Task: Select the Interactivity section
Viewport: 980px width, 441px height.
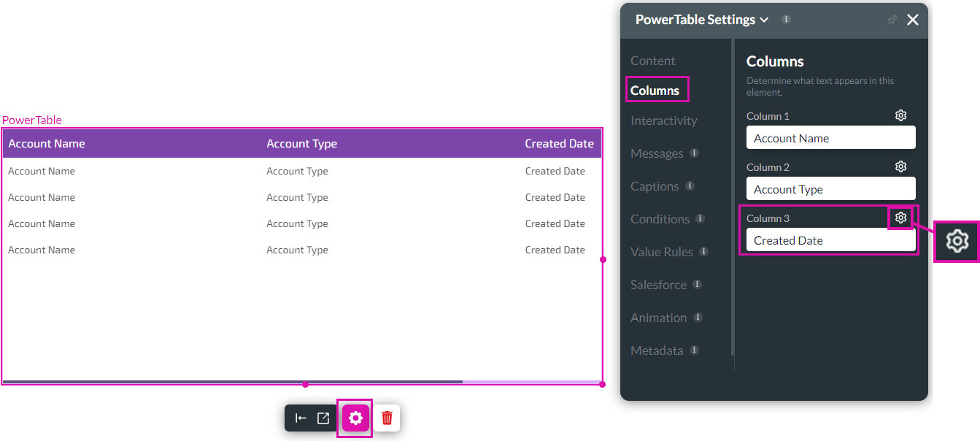Action: [x=663, y=120]
